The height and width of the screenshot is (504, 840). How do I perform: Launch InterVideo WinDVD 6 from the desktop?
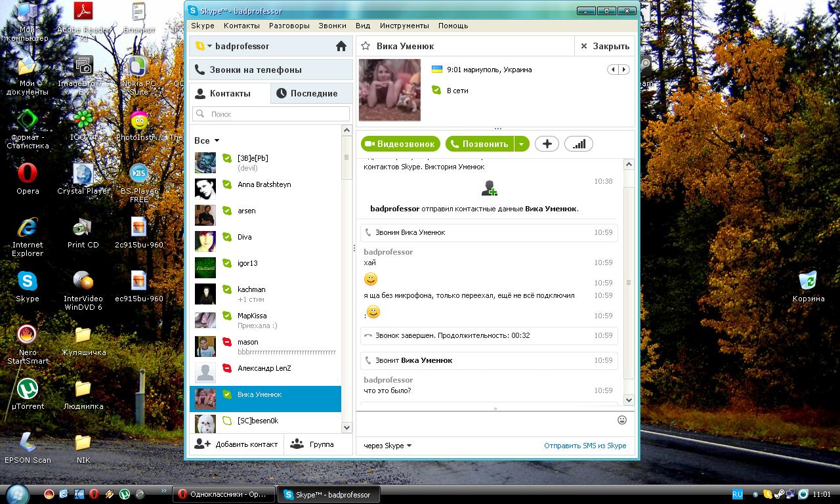83,291
